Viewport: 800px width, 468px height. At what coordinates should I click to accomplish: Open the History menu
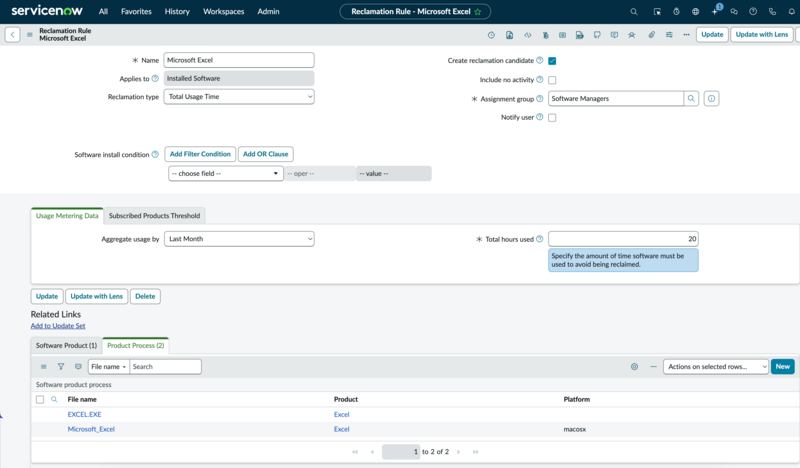(177, 11)
